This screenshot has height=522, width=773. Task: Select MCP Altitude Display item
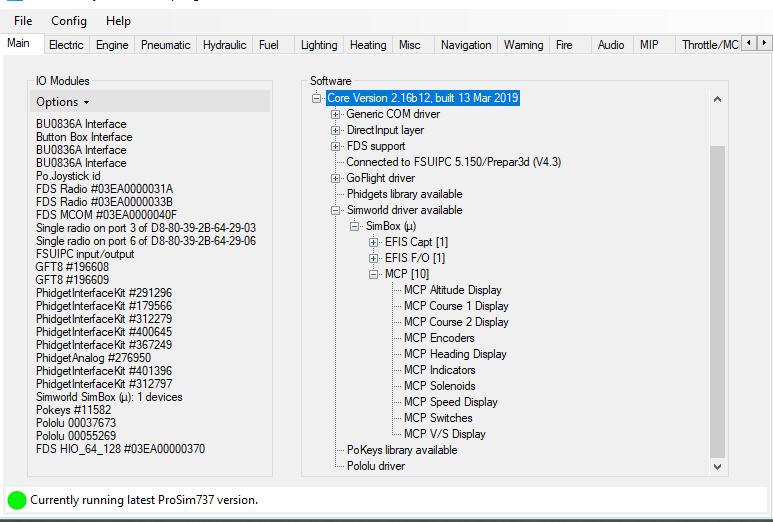(x=453, y=290)
